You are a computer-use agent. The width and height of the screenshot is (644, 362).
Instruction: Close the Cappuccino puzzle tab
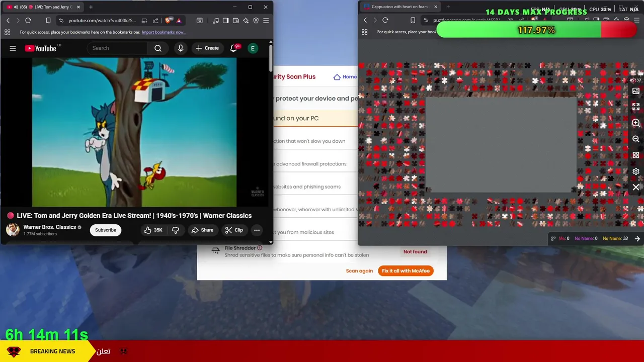[436, 7]
